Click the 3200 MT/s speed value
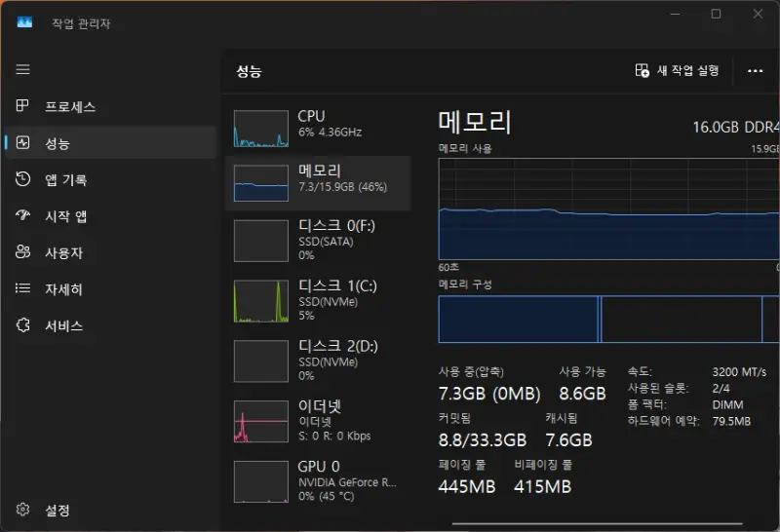This screenshot has height=532, width=780. [739, 372]
